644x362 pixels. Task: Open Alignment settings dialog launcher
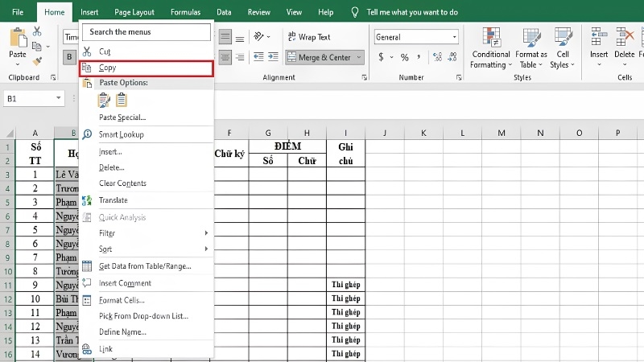pos(365,77)
